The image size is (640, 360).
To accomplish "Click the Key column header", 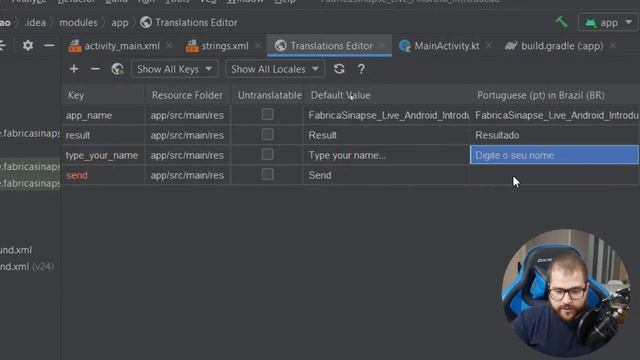I will click(x=103, y=95).
